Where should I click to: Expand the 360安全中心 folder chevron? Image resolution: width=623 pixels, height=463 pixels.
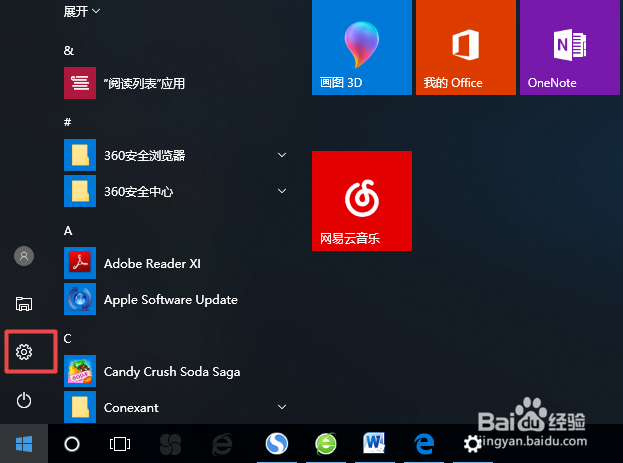tap(282, 191)
